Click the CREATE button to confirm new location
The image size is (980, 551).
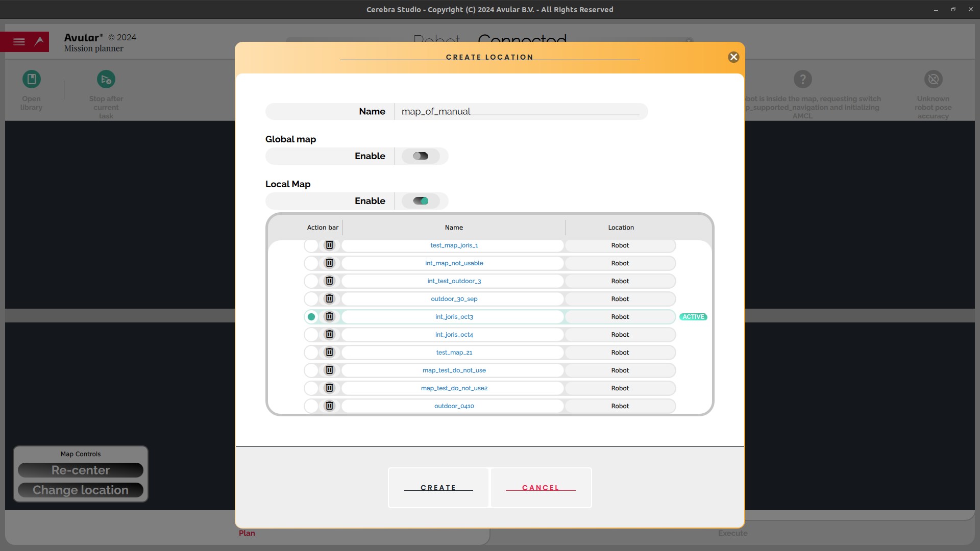click(x=438, y=487)
